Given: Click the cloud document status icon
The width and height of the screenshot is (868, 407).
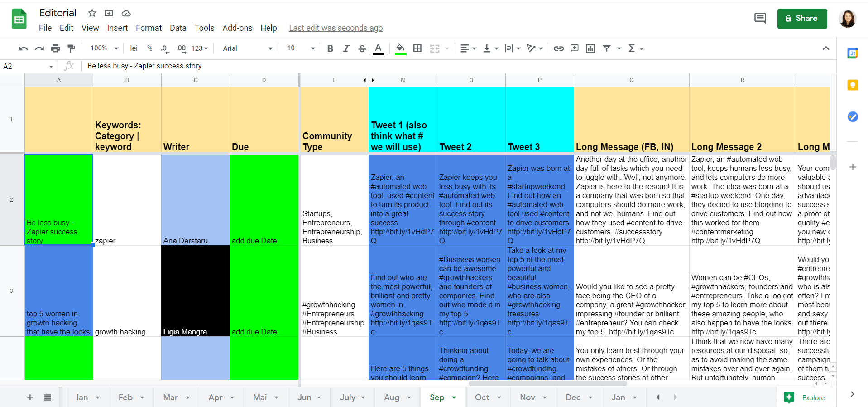Looking at the screenshot, I should click(x=126, y=13).
